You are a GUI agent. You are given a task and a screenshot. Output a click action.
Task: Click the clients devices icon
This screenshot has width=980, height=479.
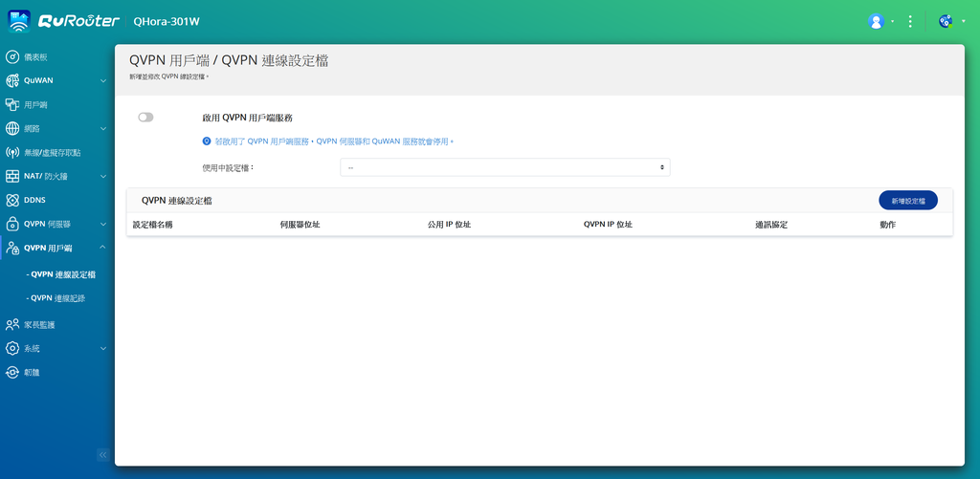pos(11,104)
